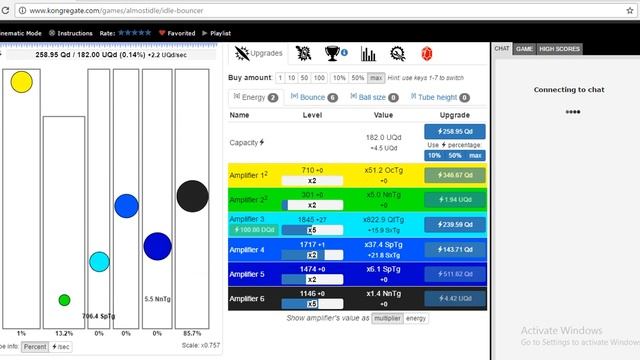Image resolution: width=640 pixels, height=360 pixels.
Task: Upgrade Amplifier 5 for 511.62 Qd
Action: [455, 274]
